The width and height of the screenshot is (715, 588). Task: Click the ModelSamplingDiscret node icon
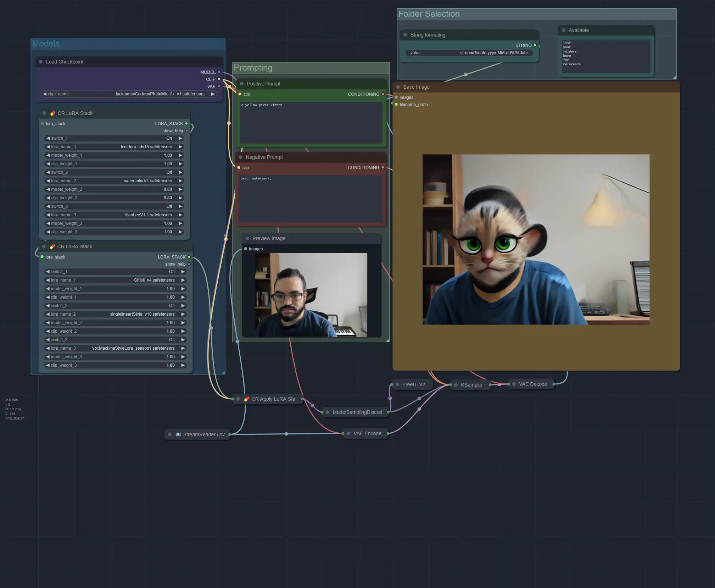tap(328, 412)
